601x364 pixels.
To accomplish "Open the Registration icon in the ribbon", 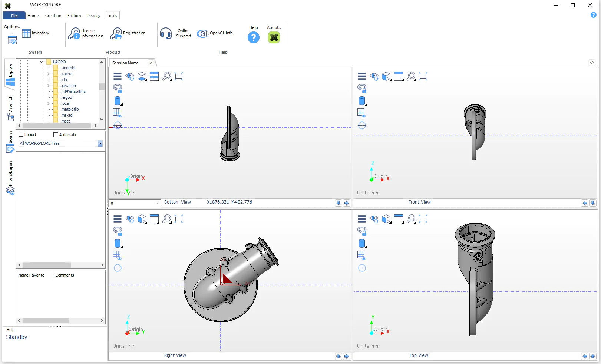I will click(116, 33).
